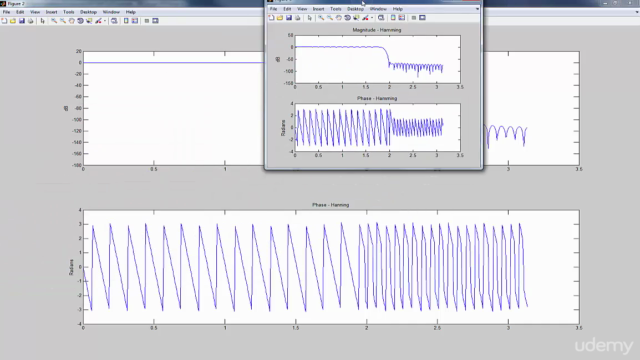Select Edit Plot arrow in Figure 2 toolbar
The width and height of the screenshot is (640, 360).
pyautogui.click(x=42, y=21)
